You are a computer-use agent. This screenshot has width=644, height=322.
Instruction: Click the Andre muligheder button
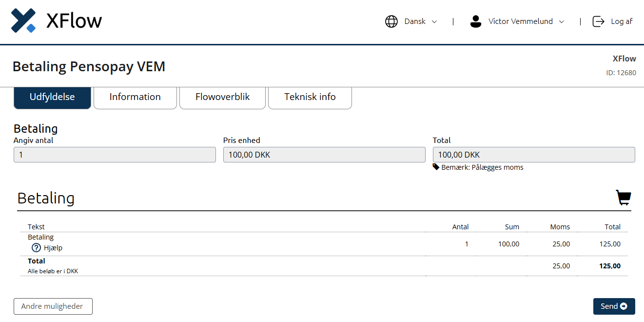(53, 306)
